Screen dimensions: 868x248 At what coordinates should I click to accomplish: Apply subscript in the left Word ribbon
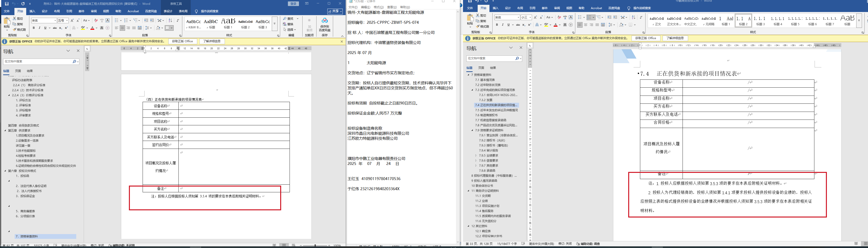pyautogui.click(x=60, y=28)
